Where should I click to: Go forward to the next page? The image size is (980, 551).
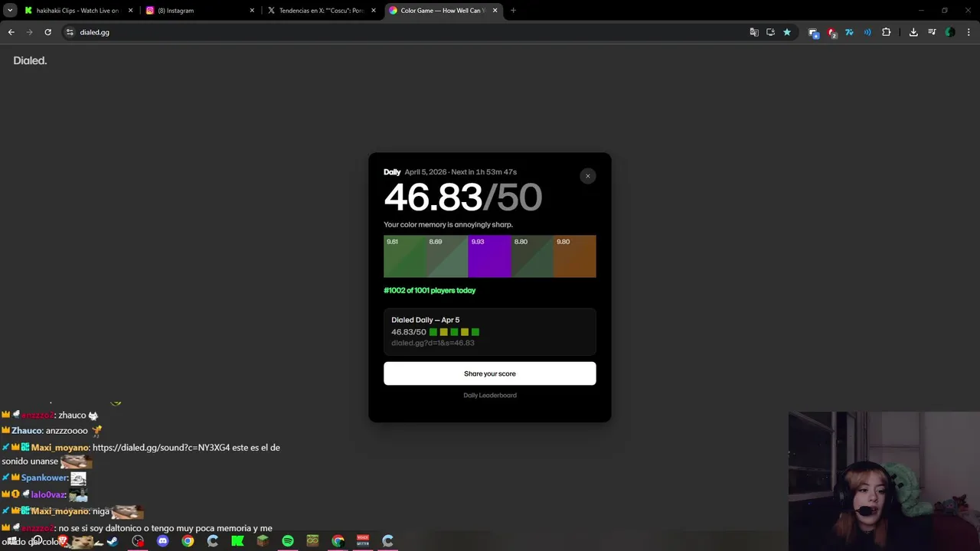(x=29, y=32)
